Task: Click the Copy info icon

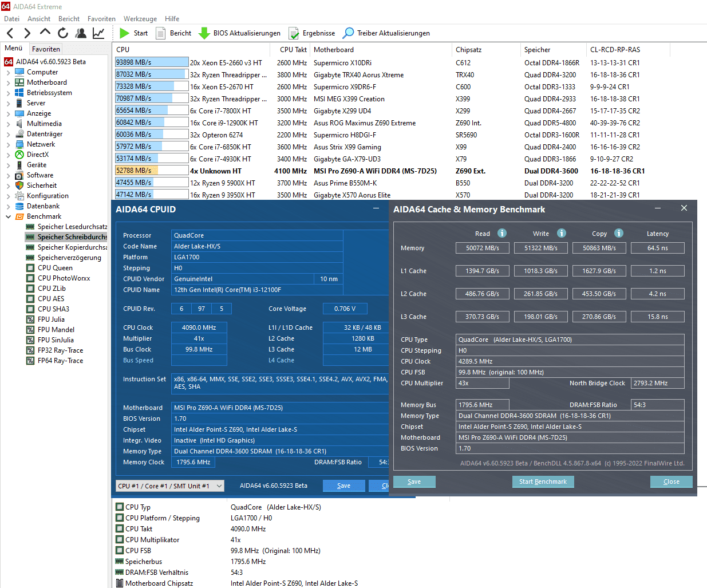Action: 619,233
